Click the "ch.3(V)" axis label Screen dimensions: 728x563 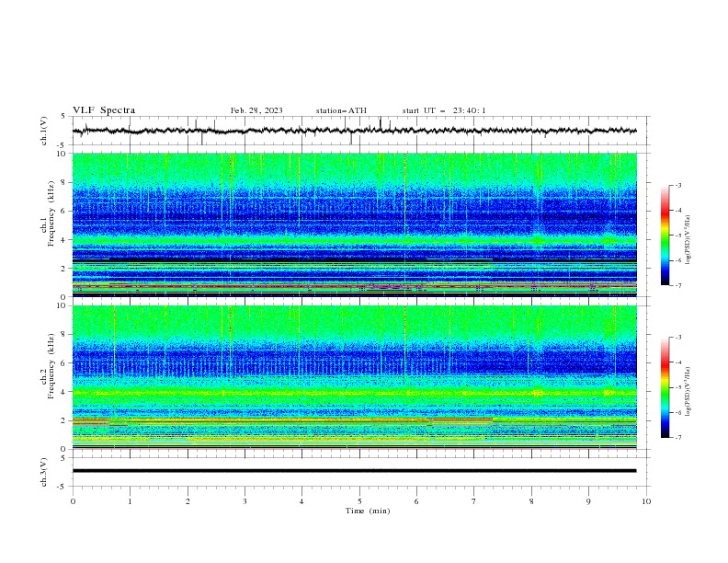coord(44,472)
